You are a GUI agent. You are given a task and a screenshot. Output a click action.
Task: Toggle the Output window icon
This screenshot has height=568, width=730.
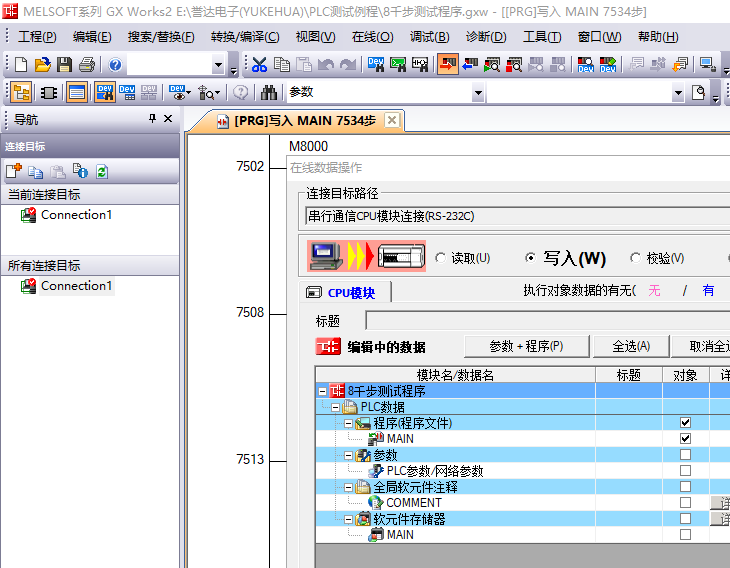[x=77, y=93]
